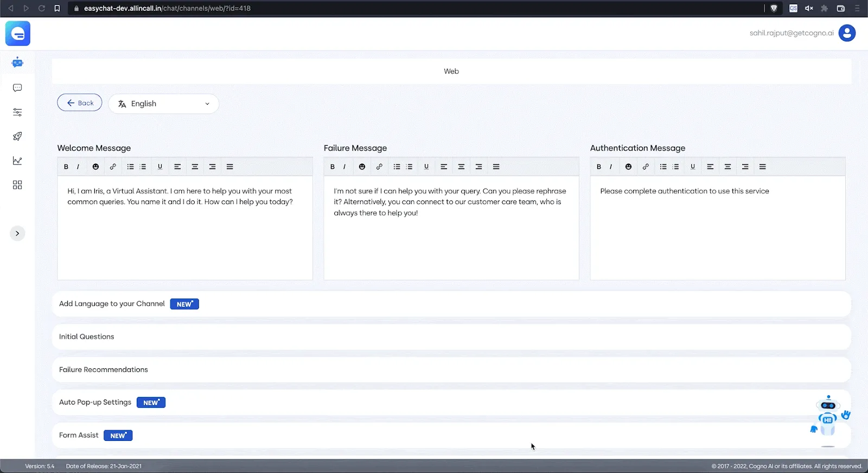Viewport: 868px width, 473px height.
Task: Open the rocket deploy sidebar icon
Action: [17, 136]
